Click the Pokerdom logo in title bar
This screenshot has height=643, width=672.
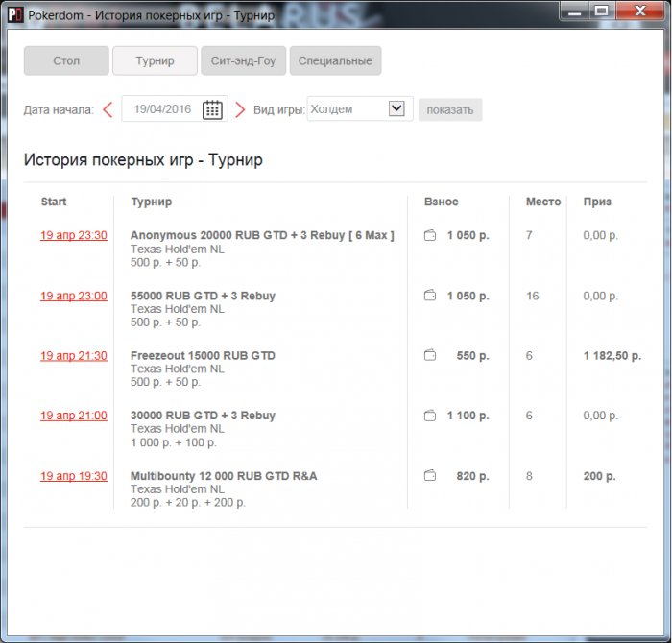[x=15, y=14]
